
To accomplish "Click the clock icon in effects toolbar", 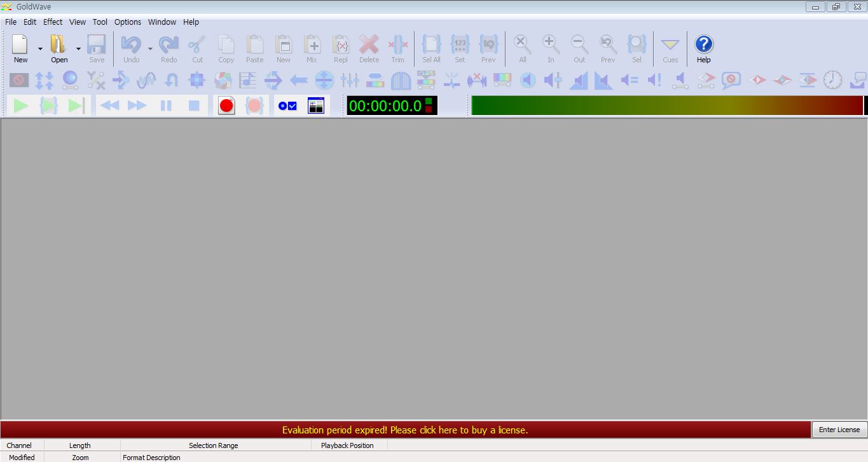I will [833, 80].
